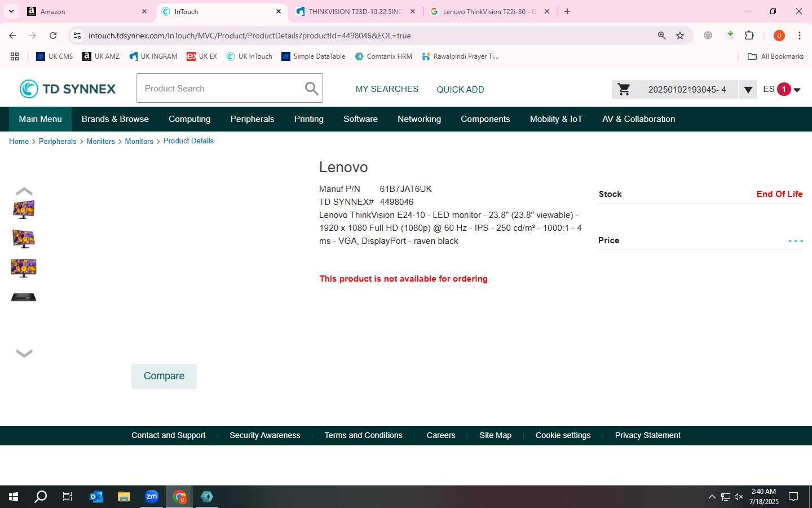Open Outlook from the taskbar
Image resolution: width=812 pixels, height=508 pixels.
click(96, 497)
